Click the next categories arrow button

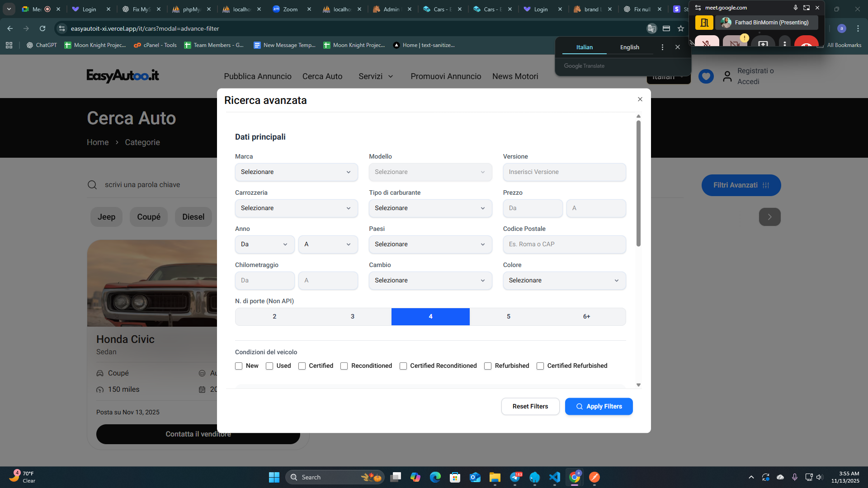pyautogui.click(x=769, y=217)
